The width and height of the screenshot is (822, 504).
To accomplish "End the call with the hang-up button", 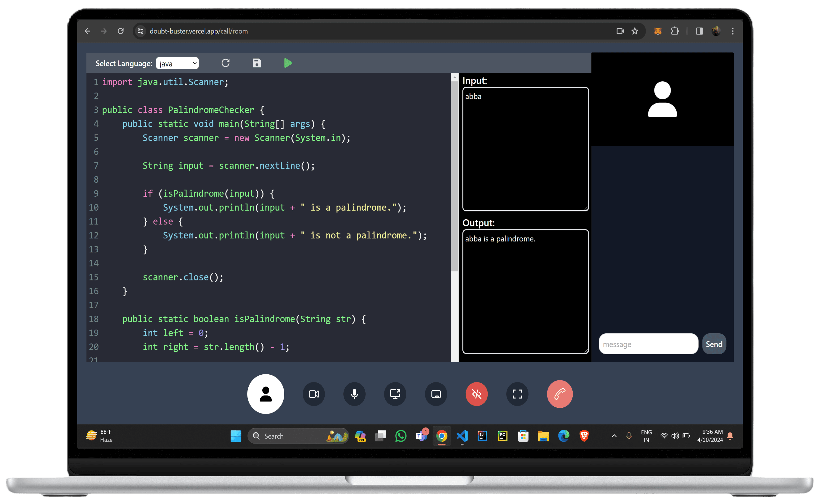I will pyautogui.click(x=559, y=394).
